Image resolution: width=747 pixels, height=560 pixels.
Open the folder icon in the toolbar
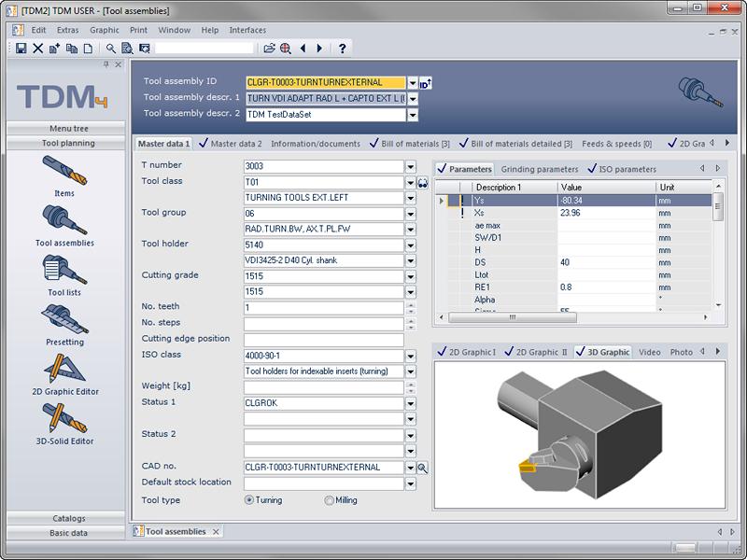[x=269, y=49]
